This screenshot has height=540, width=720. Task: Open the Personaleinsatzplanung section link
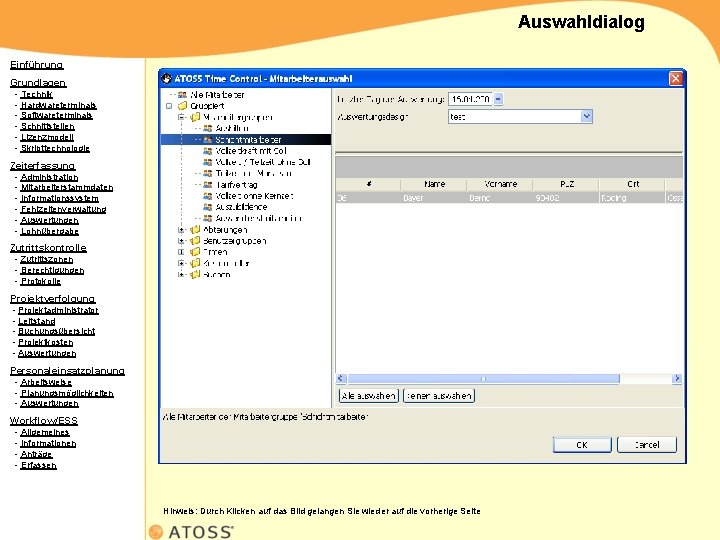[x=68, y=371]
